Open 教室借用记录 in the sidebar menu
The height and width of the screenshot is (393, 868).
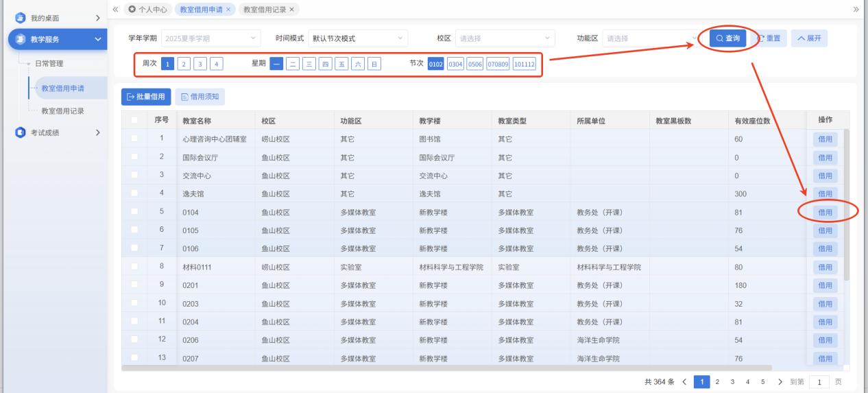[62, 110]
